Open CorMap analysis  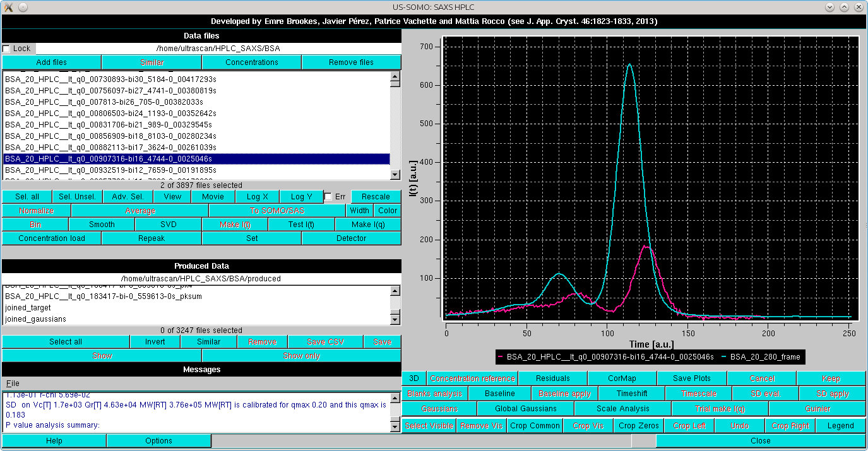click(x=622, y=378)
